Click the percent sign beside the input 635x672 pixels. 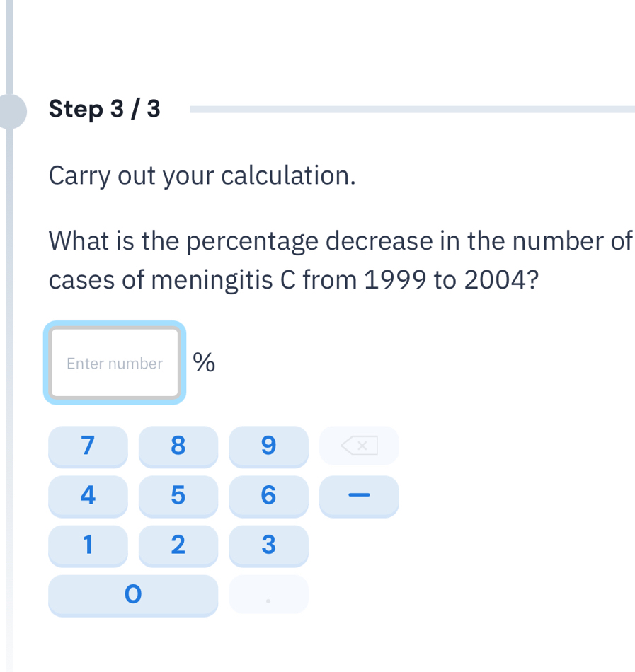pos(205,363)
